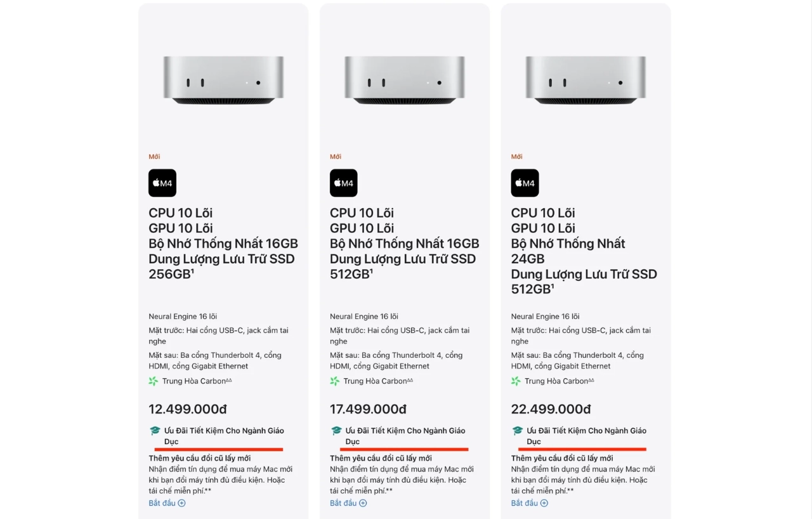Click the plus-circle icon beside middle Bắt đầu link
The height and width of the screenshot is (519, 812).
(x=363, y=503)
